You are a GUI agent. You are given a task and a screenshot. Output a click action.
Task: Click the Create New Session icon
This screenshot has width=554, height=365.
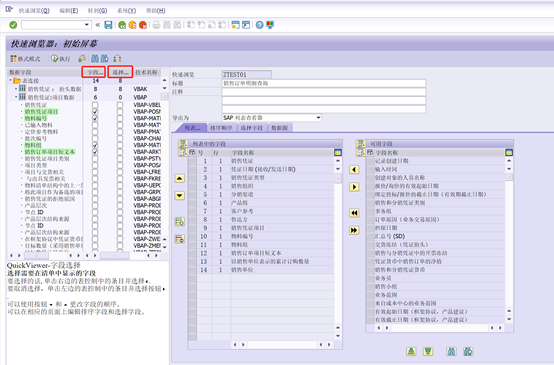235,25
